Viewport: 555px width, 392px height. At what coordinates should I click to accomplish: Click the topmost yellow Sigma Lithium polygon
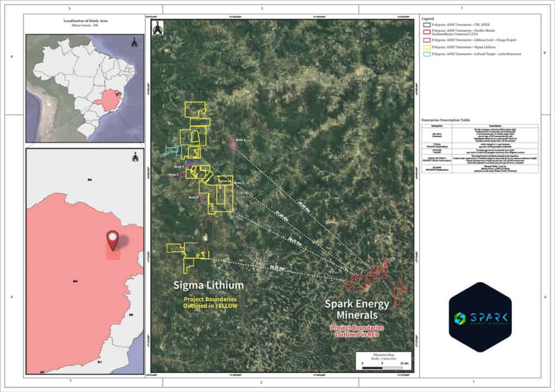pos(195,109)
